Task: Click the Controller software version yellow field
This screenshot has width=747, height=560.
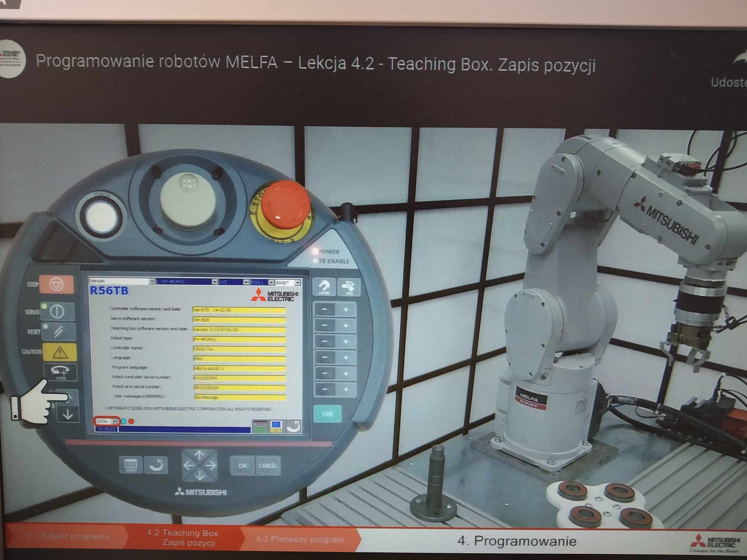Action: tap(239, 310)
